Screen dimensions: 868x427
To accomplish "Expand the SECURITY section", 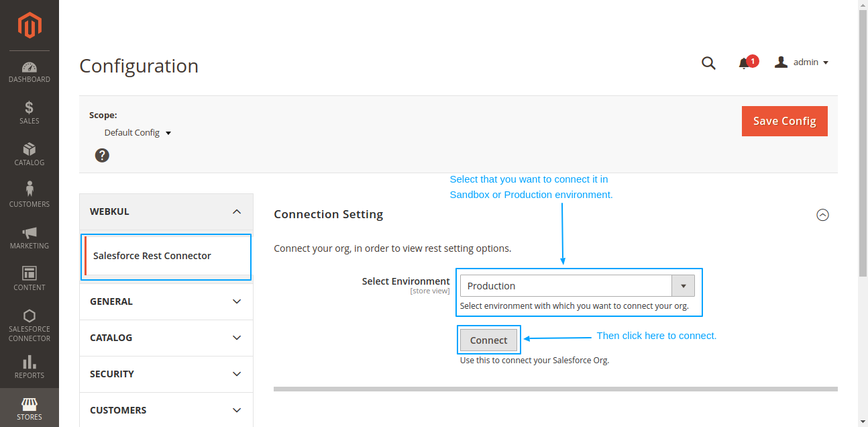I will pyautogui.click(x=166, y=374).
